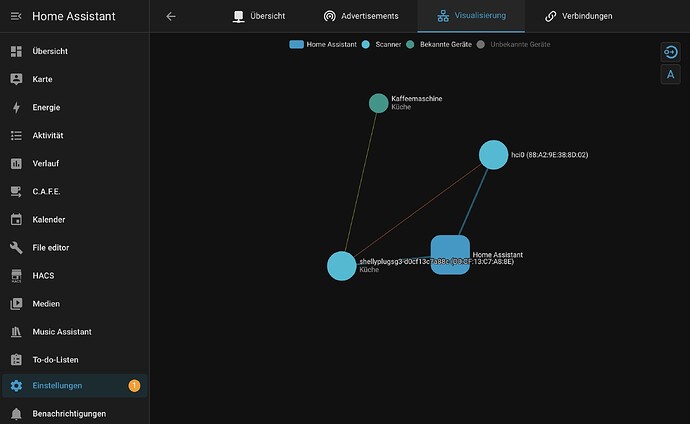690x424 pixels.
Task: Switch to the Verbindungen tab
Action: 578,16
